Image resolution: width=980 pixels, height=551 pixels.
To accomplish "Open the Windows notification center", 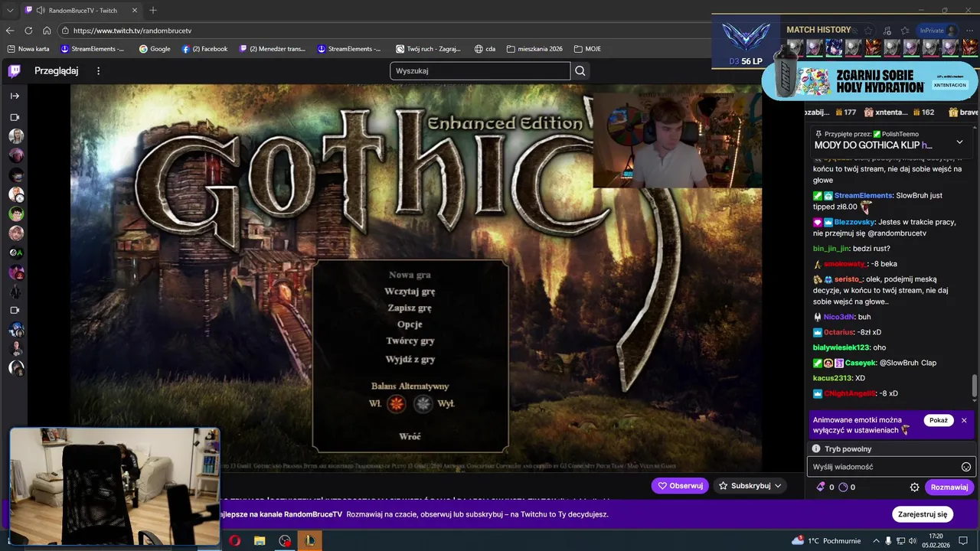I will click(965, 540).
